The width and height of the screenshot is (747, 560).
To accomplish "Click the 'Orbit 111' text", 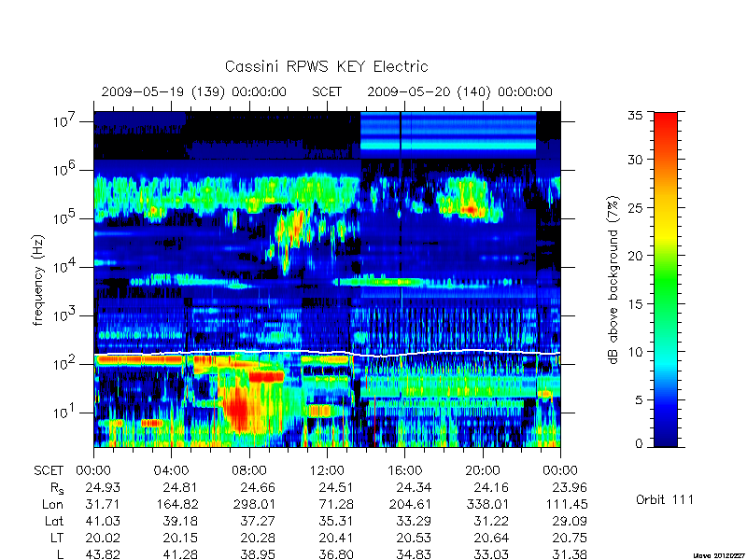I will 665,500.
